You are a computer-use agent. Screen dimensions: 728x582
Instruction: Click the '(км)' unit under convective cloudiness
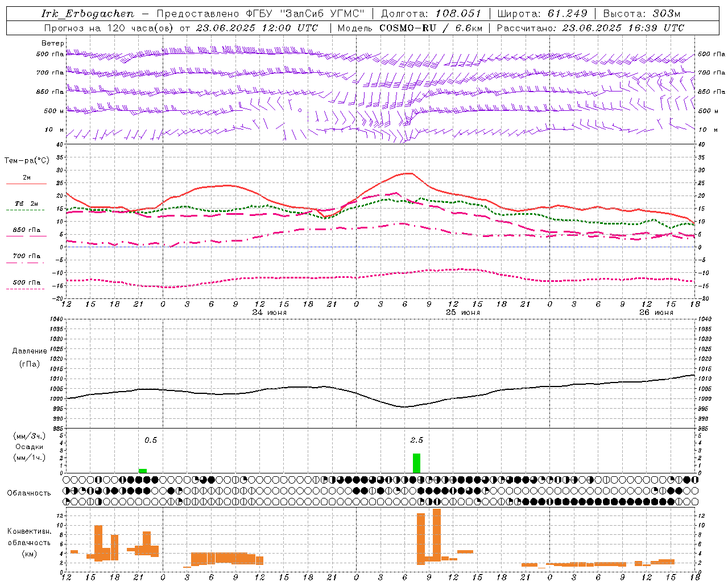[30, 554]
